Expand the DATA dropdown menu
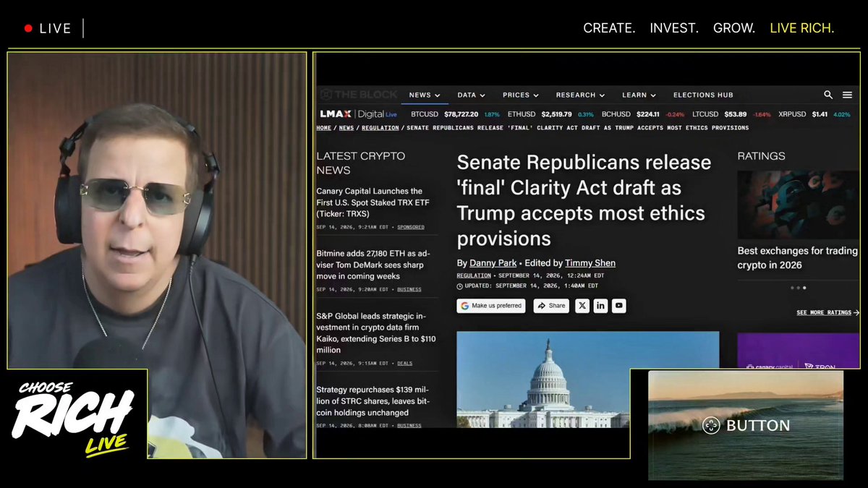This screenshot has height=488, width=868. tap(472, 95)
